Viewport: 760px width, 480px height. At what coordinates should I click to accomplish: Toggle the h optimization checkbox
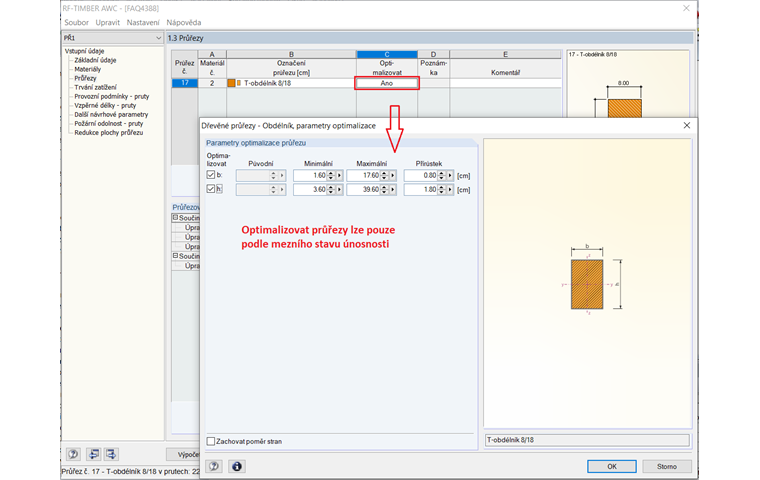click(x=210, y=189)
